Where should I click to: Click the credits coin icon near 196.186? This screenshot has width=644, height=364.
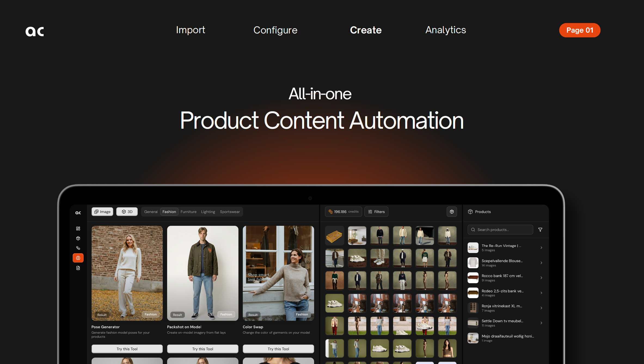pos(331,211)
